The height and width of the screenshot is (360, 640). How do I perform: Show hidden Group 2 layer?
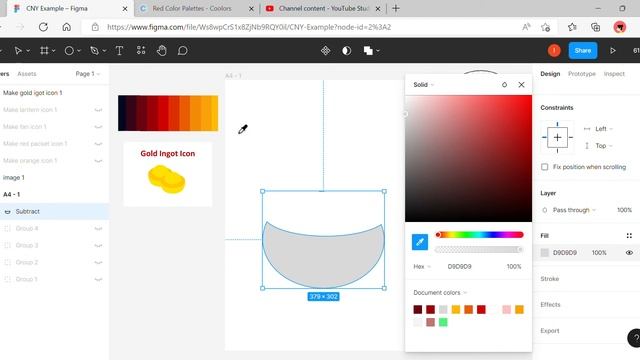pos(98,262)
